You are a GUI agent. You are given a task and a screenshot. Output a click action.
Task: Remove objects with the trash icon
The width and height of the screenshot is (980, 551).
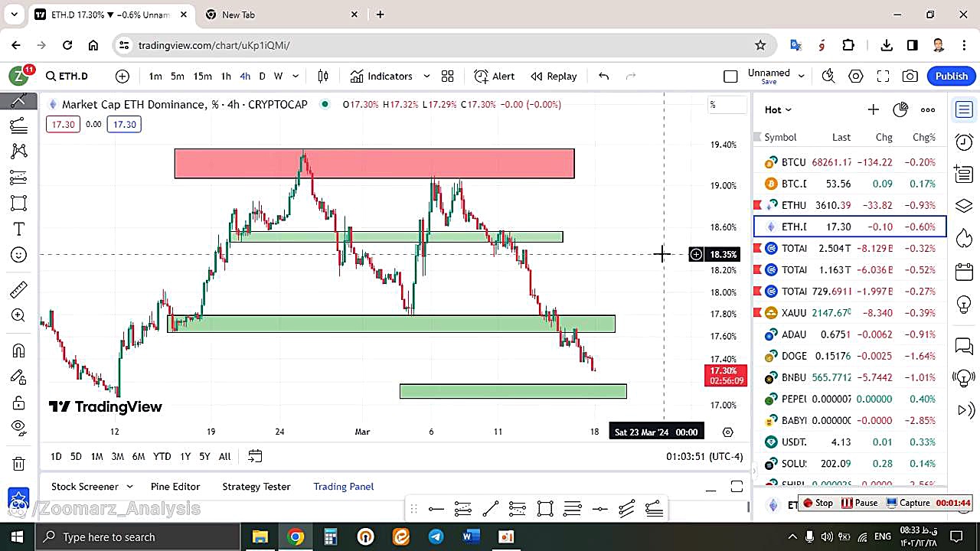click(18, 463)
